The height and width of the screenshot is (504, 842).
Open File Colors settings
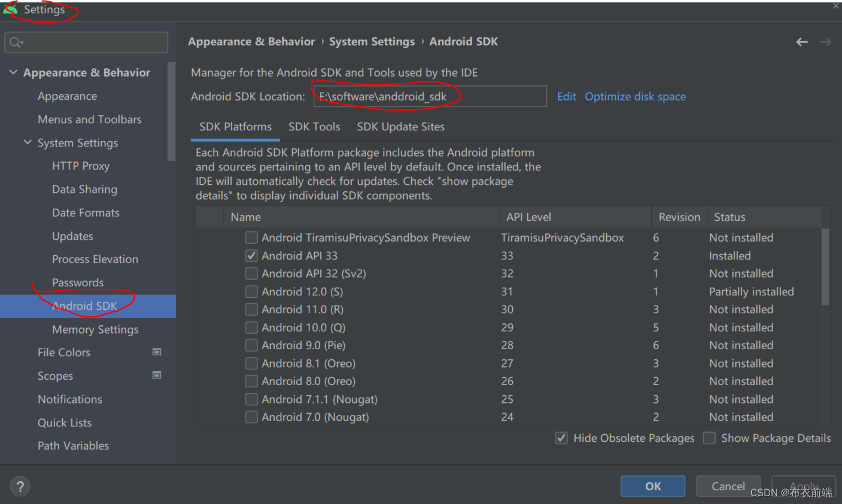[64, 353]
